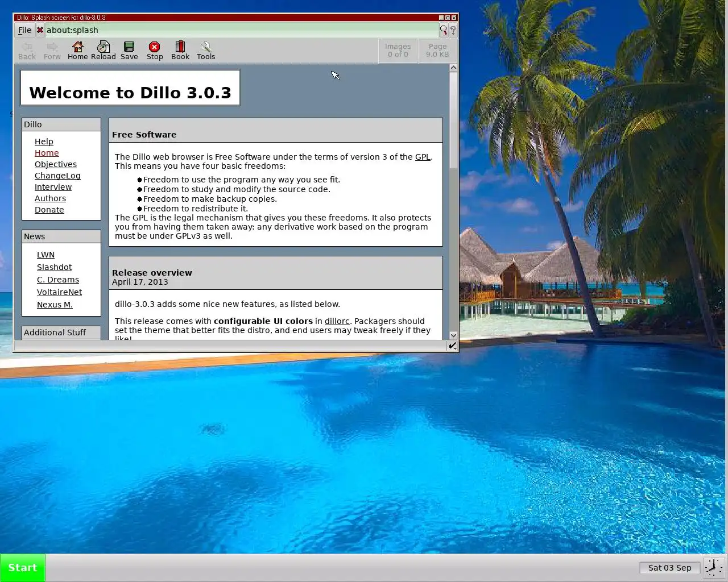The height and width of the screenshot is (582, 728).
Task: Minimize the Dillo window
Action: coord(441,18)
